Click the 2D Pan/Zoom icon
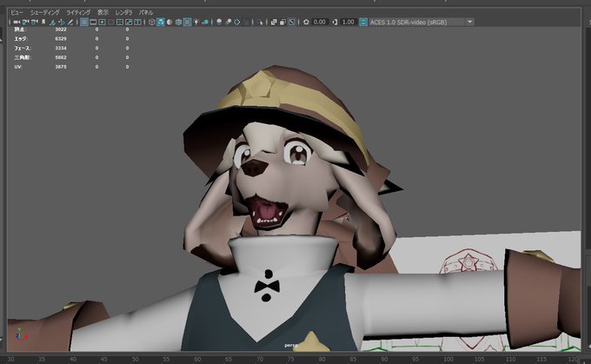 [62, 23]
